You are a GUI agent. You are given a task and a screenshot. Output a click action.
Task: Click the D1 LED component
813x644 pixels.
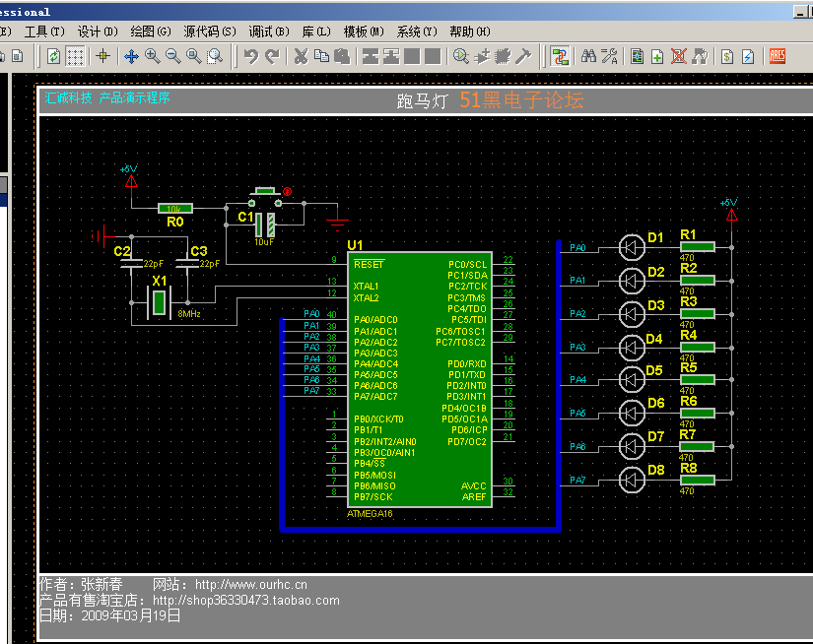631,247
